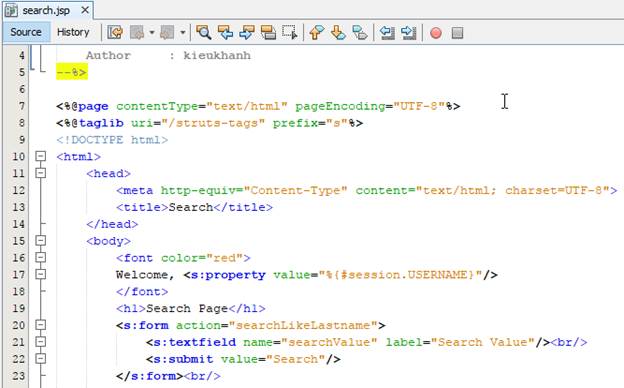
Task: Collapse the s:form fold at line 20
Action: [40, 325]
